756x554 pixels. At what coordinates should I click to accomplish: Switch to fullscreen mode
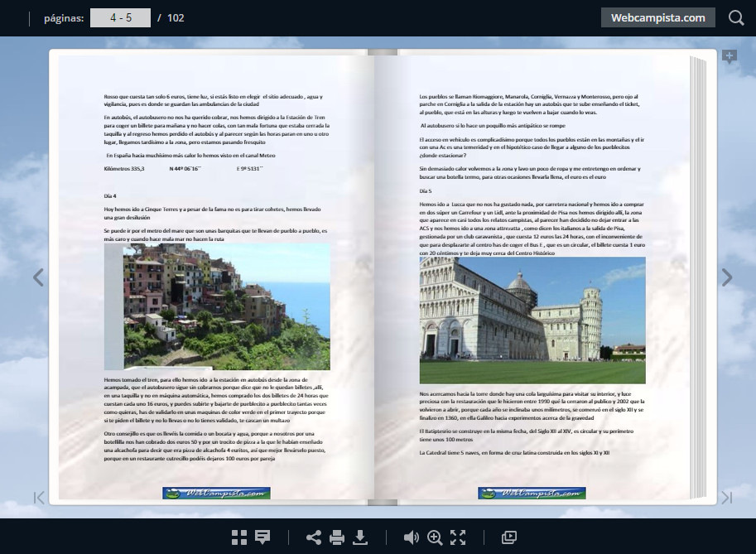click(458, 537)
